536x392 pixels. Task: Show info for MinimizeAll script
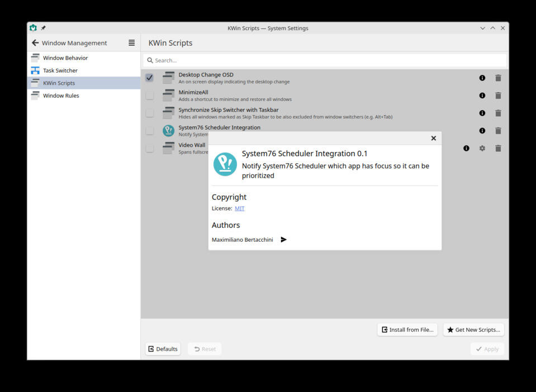tap(482, 95)
